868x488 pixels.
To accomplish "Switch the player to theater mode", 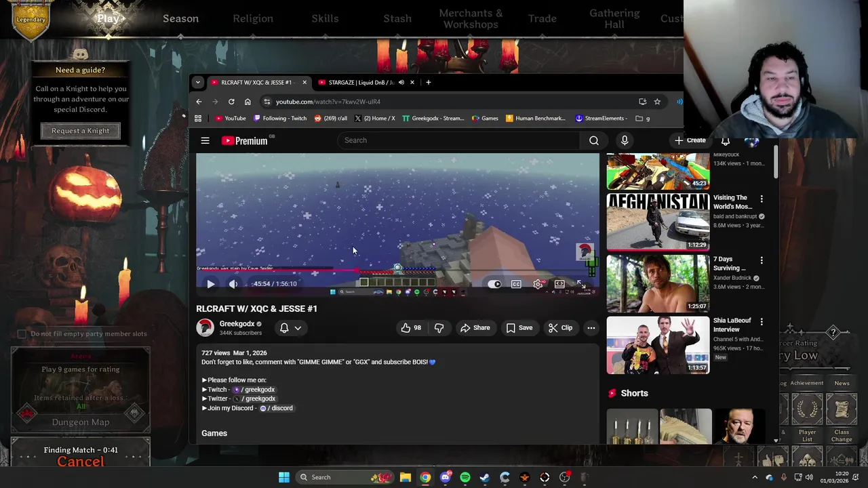I will [x=559, y=284].
